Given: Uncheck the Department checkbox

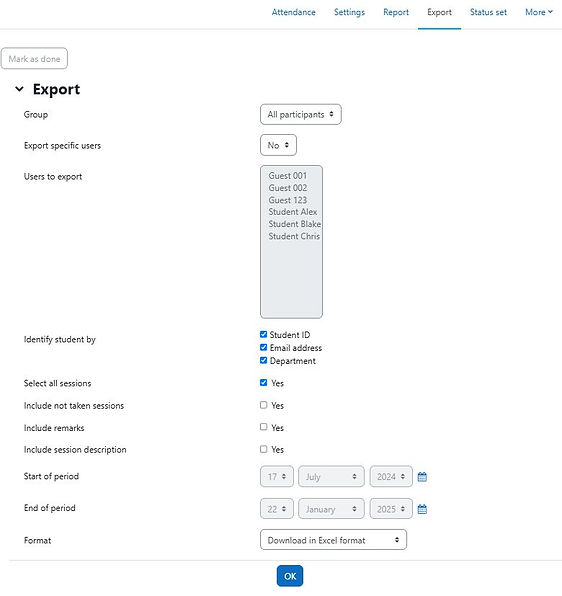Looking at the screenshot, I should pos(263,360).
